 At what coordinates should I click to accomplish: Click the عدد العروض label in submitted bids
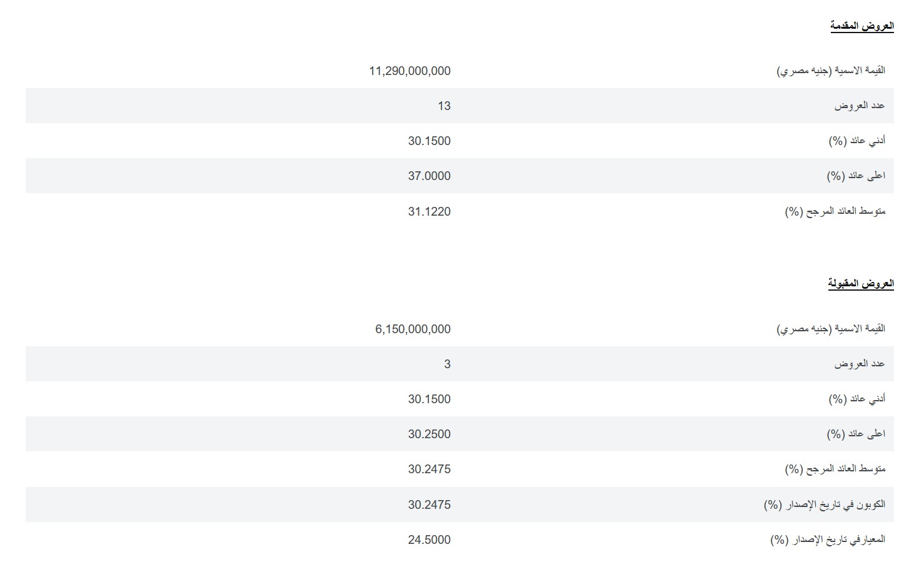click(x=860, y=106)
